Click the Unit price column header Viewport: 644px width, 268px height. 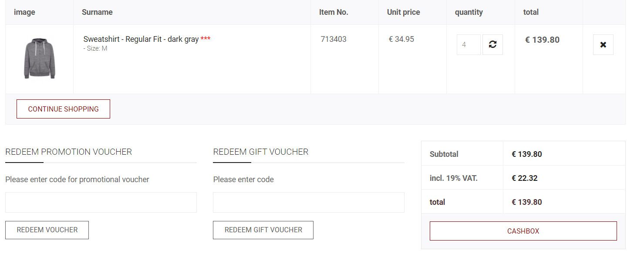tap(404, 12)
